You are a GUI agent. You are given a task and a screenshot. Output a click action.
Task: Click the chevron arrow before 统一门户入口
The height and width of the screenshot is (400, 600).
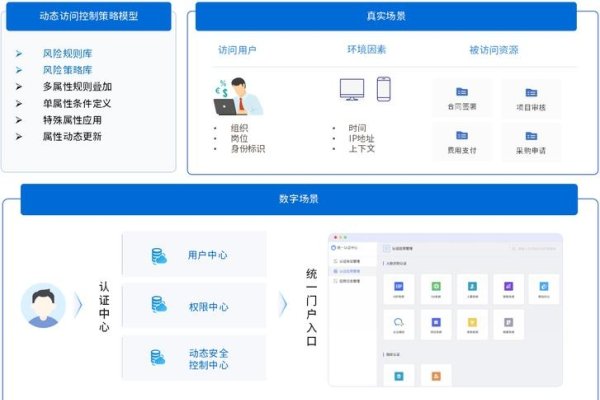tap(283, 305)
